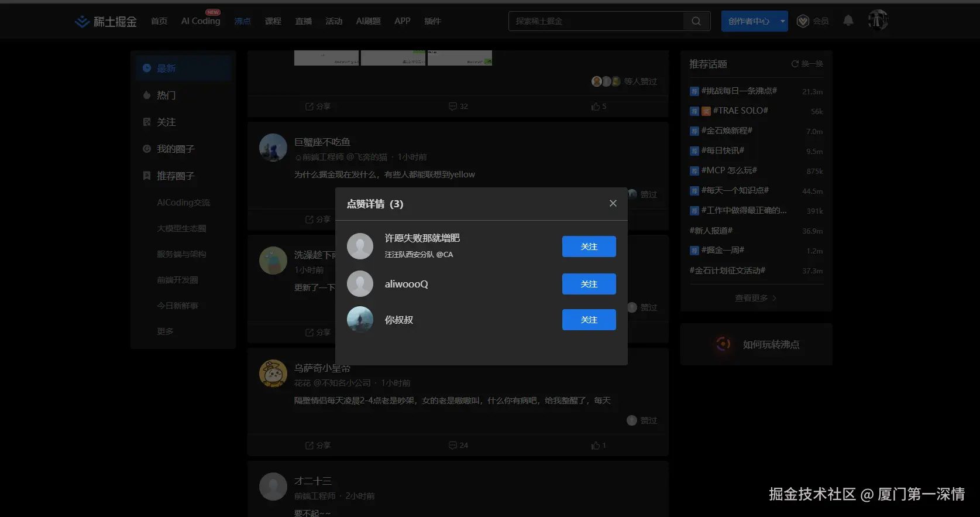
Task: Expand 更多 in the sidebar circles
Action: tap(165, 331)
